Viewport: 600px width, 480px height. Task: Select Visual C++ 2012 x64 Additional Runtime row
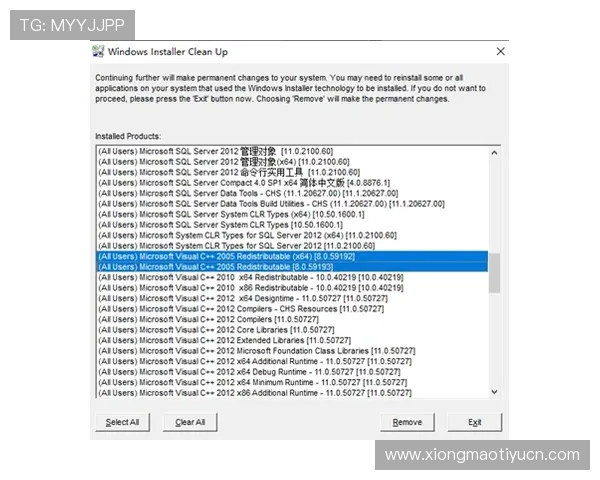click(292, 361)
